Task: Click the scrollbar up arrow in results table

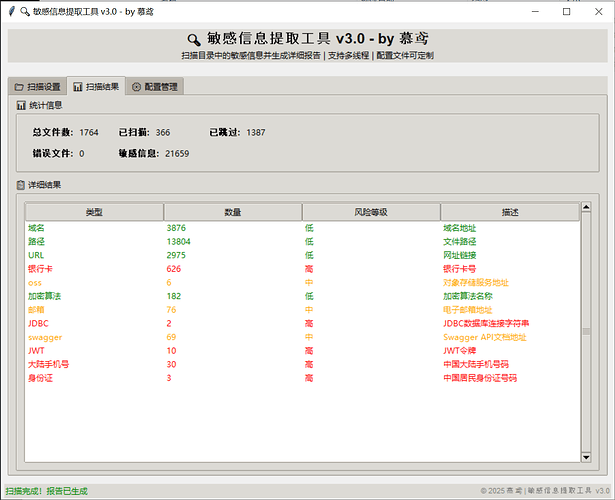Action: point(586,207)
